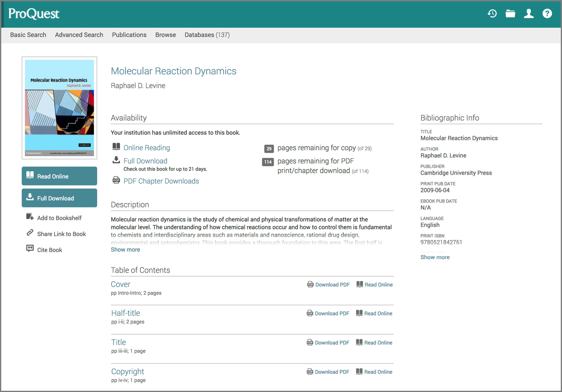Expand Bibliographic Info via Show more
Viewport: 562px width, 392px height.
pos(435,257)
